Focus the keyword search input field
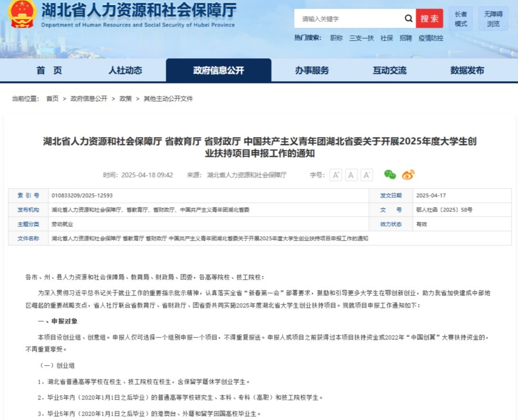The width and height of the screenshot is (518, 420). coord(351,19)
